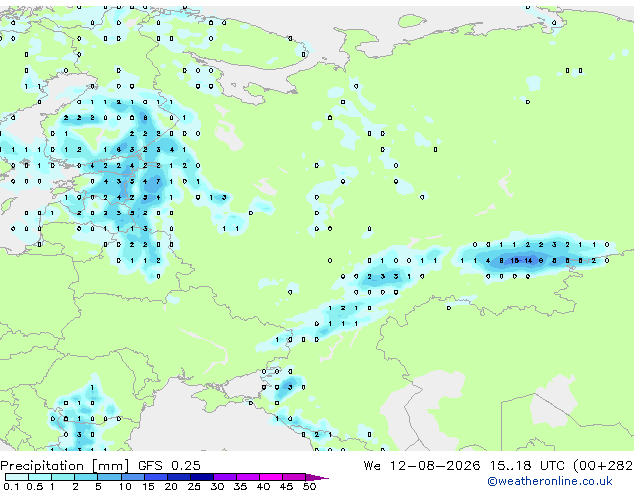The height and width of the screenshot is (490, 634).
Task: Click the '0.1' legend scale label
Action: coord(11,486)
